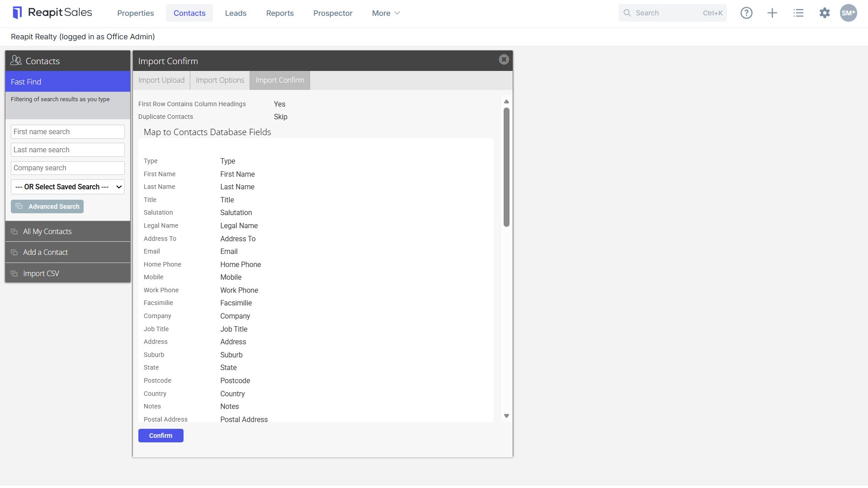Viewport: 868px width, 488px height.
Task: Click the Contacts panel people icon
Action: [16, 61]
